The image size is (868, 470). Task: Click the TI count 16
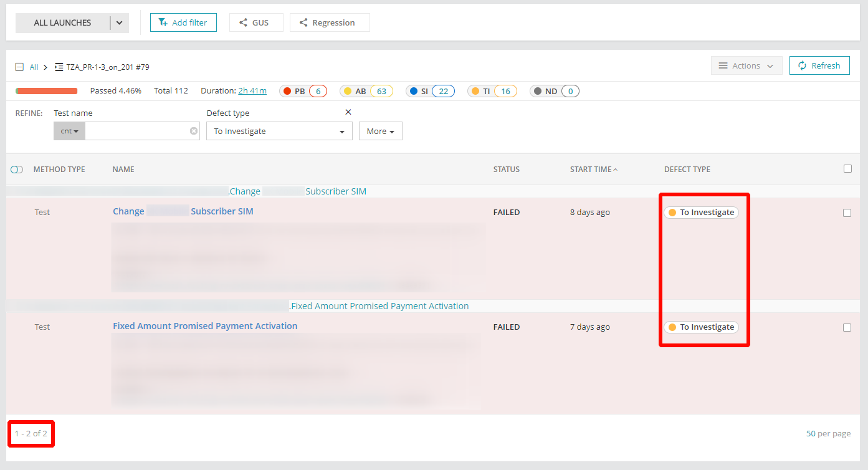(505, 91)
